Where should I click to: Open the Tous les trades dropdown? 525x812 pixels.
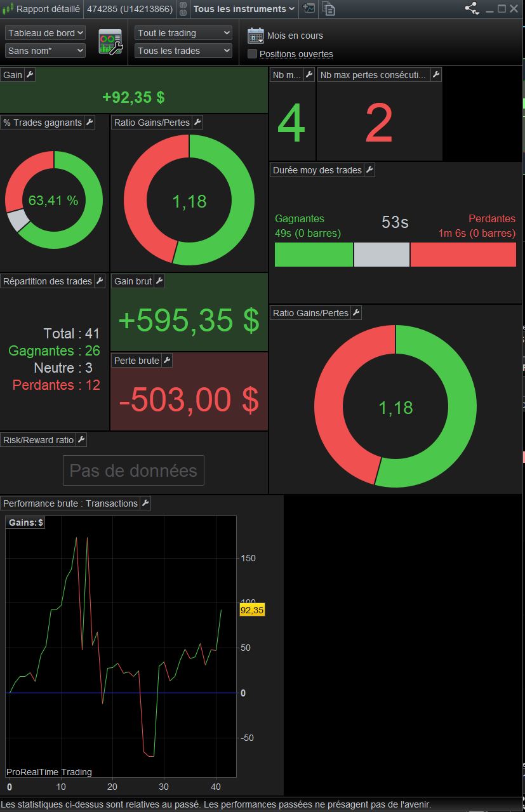[183, 51]
